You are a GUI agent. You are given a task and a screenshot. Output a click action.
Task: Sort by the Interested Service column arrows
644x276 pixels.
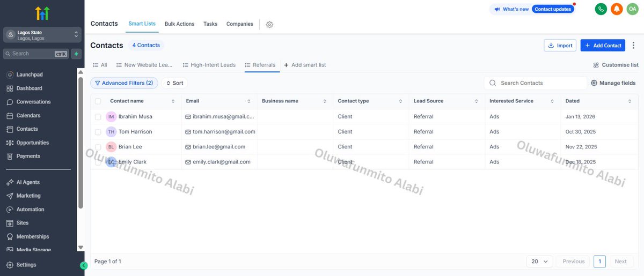click(552, 101)
